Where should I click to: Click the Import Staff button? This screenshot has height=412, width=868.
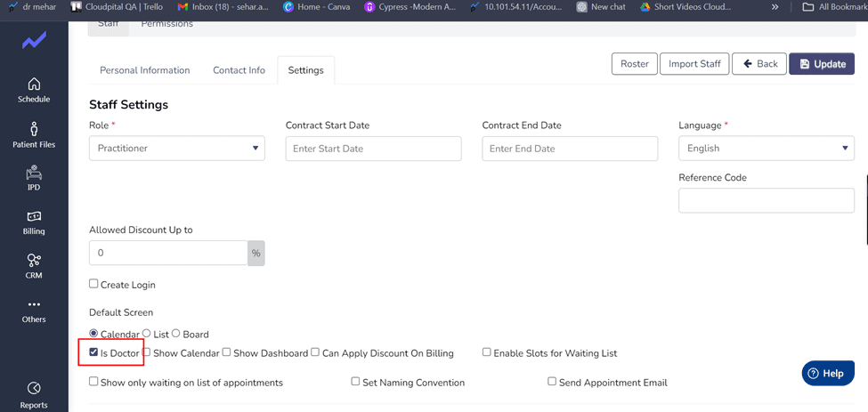[694, 63]
